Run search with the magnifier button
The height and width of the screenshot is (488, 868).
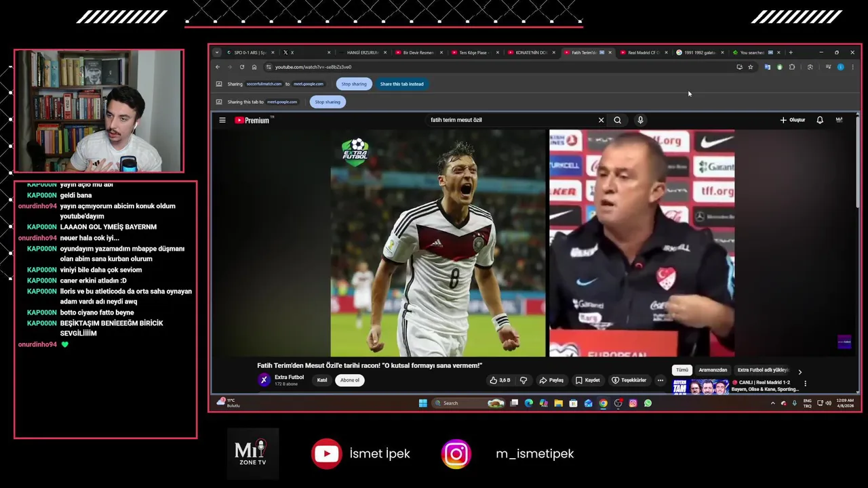617,120
